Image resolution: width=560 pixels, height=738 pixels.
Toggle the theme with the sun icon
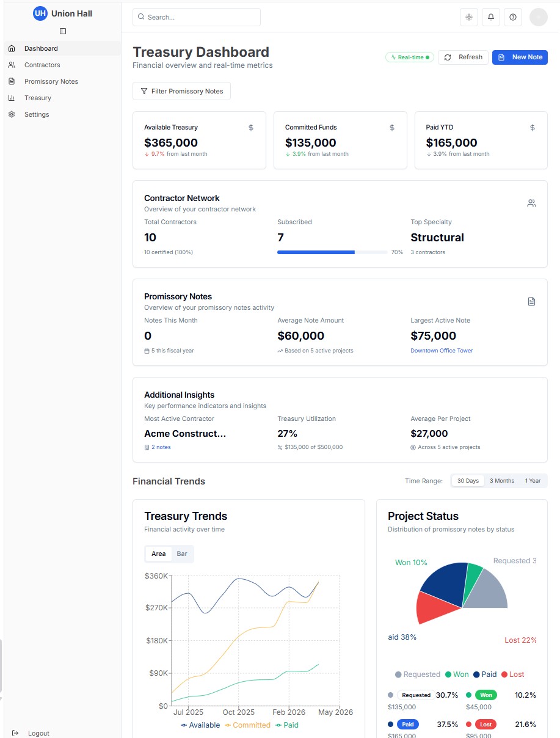[x=468, y=16]
